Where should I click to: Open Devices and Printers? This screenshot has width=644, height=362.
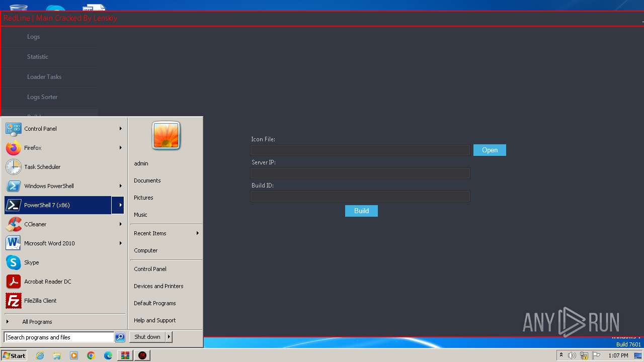(158, 286)
